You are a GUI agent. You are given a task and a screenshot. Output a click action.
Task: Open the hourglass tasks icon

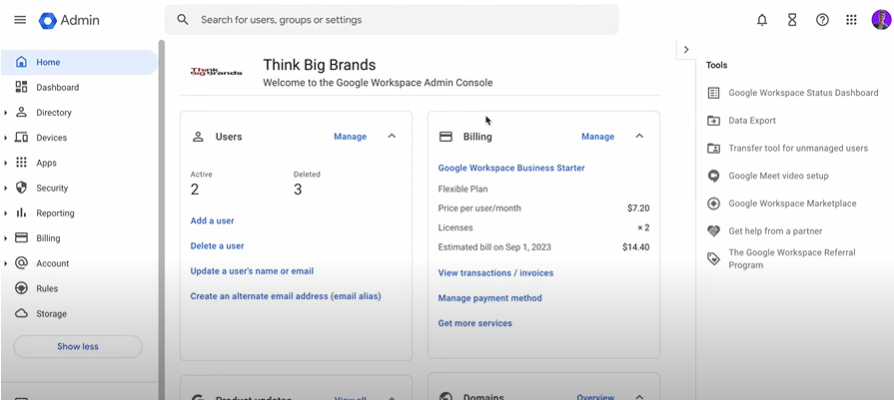792,20
